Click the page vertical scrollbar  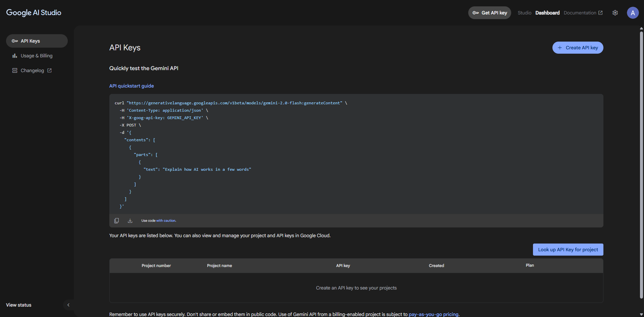[641, 164]
